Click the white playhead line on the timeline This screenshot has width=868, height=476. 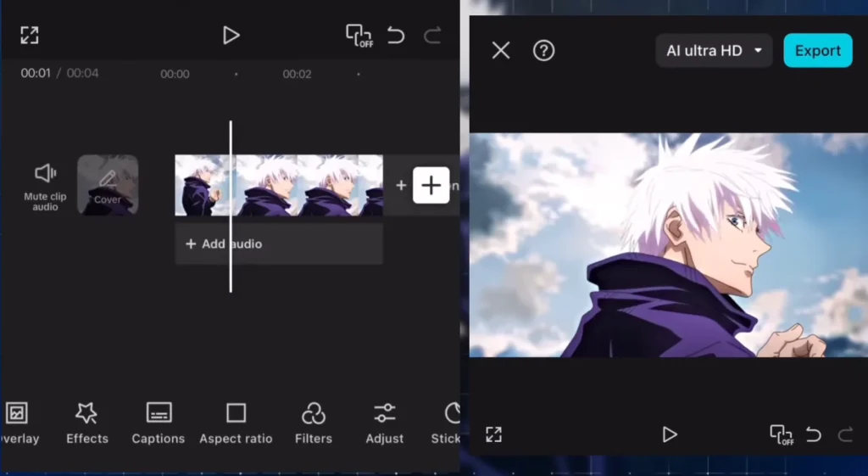point(231,206)
